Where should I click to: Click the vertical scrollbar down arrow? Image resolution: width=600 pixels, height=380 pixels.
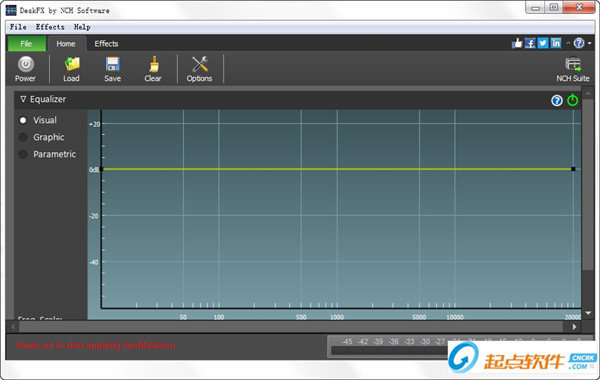588,313
